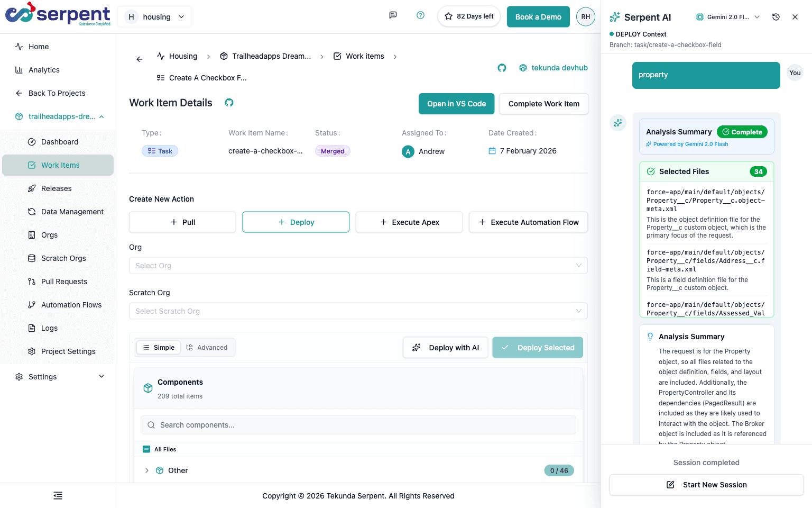The image size is (812, 508).
Task: Open the help question mark icon
Action: (420, 15)
